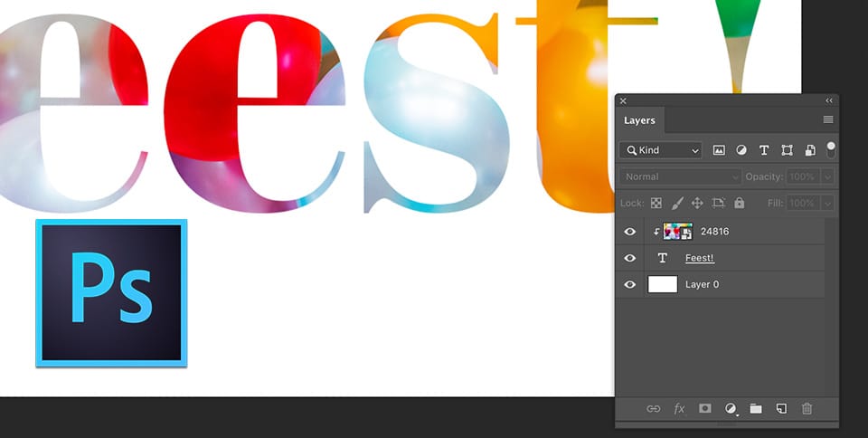
Task: Delete layer trash icon
Action: 807,409
